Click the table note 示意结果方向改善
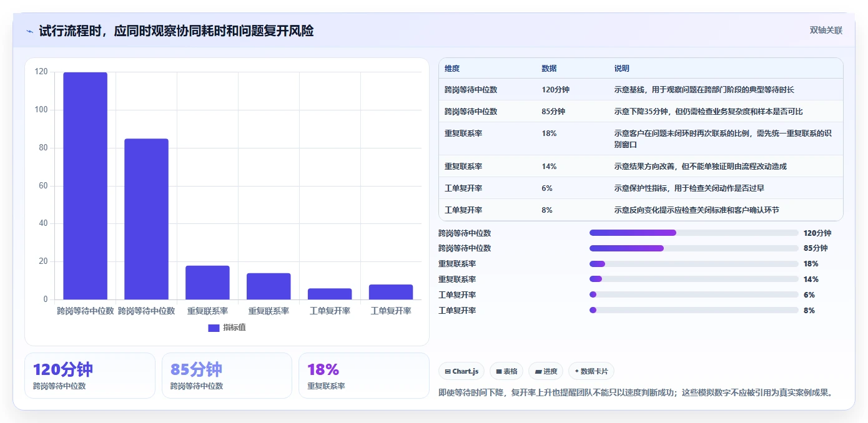 [700, 167]
